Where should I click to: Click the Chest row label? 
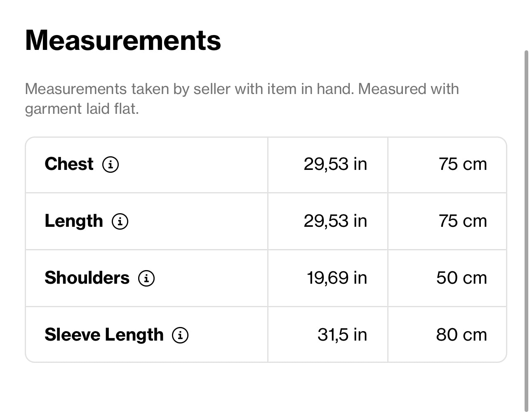[x=69, y=164]
